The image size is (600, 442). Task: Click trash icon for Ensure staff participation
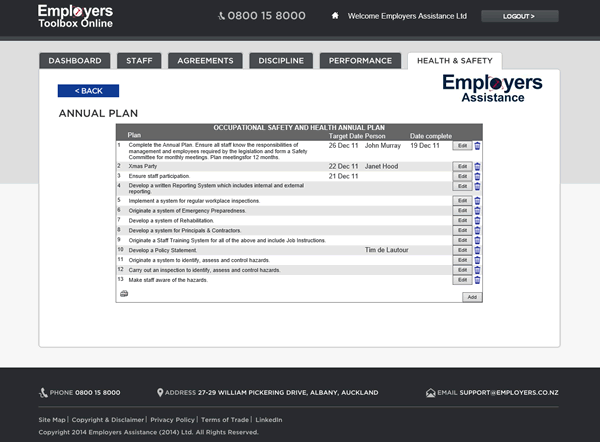477,177
